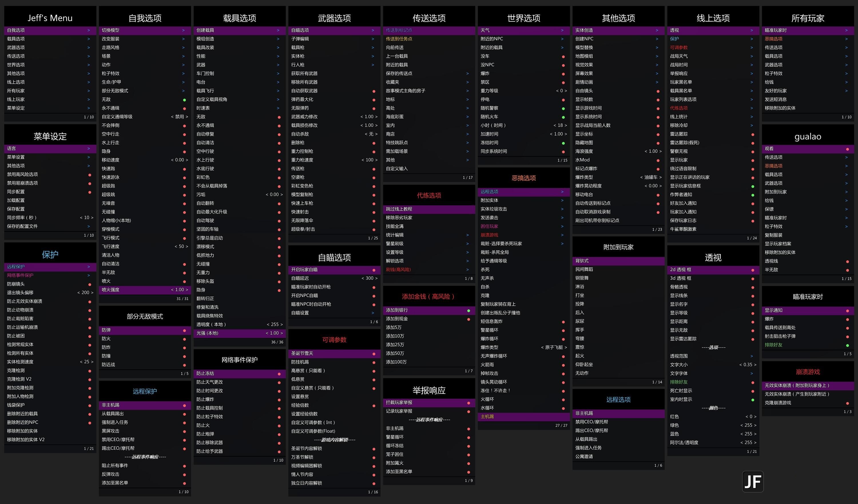
Task: Adjust 重力等级 in 世界选项
Action: tap(561, 91)
